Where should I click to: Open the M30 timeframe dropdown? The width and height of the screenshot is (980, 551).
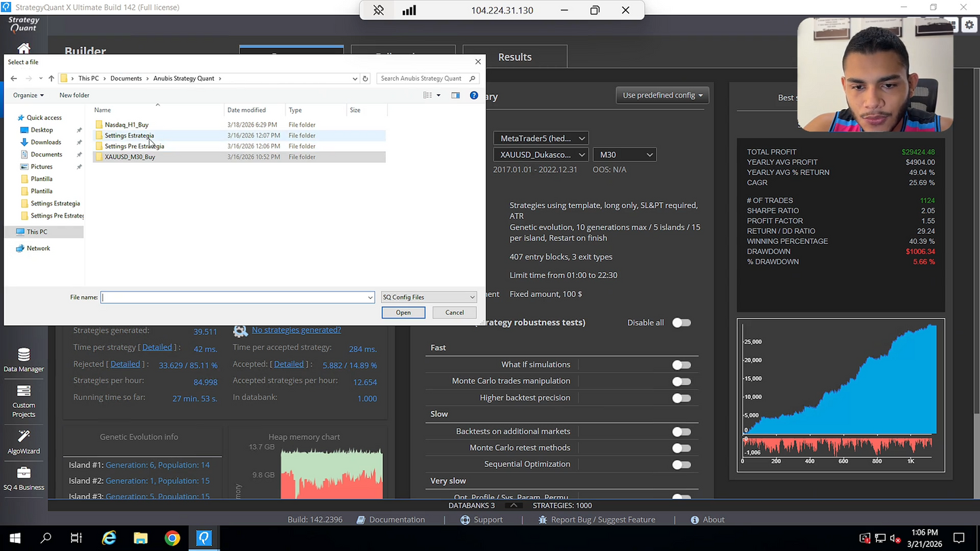(624, 155)
